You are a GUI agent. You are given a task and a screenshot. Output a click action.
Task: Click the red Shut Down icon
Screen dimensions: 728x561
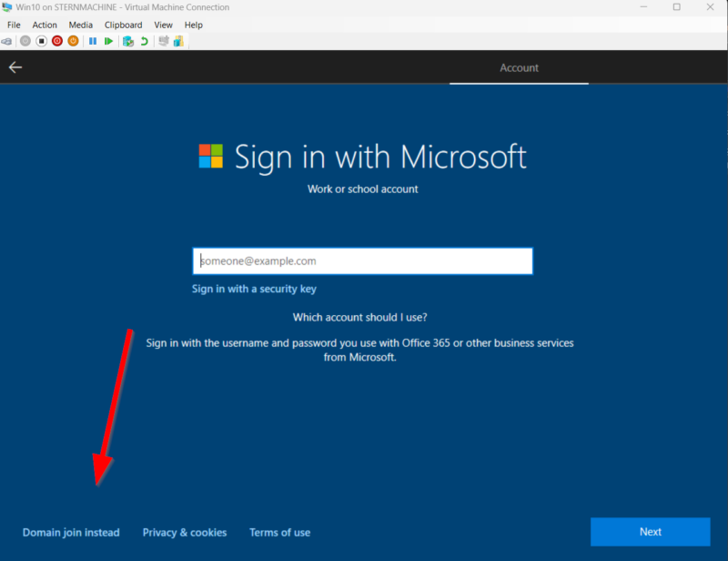pyautogui.click(x=57, y=41)
